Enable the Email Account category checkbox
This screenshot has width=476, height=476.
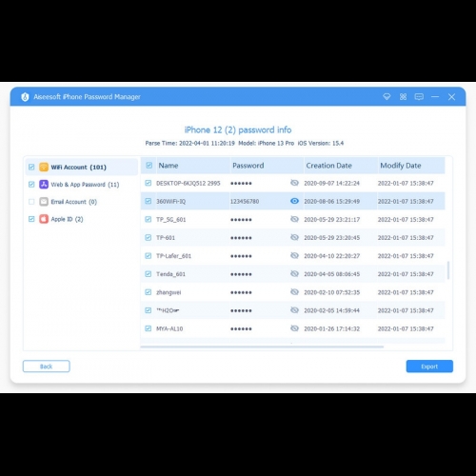[x=31, y=202]
